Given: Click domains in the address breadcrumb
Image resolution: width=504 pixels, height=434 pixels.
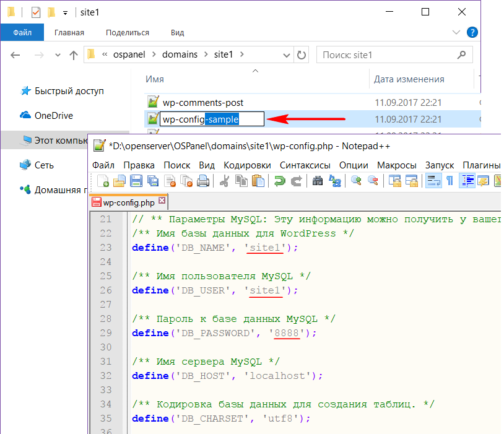Looking at the screenshot, I should click(180, 54).
